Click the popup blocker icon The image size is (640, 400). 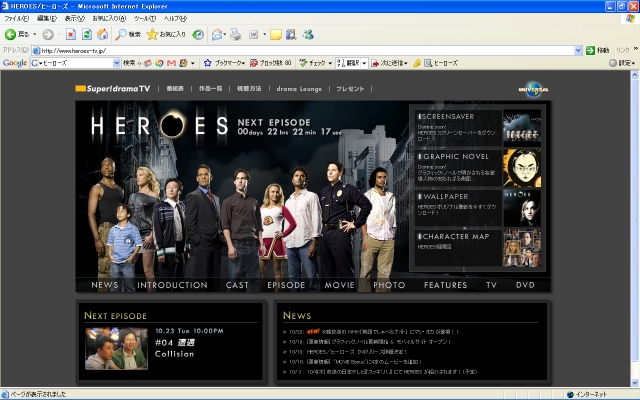254,63
